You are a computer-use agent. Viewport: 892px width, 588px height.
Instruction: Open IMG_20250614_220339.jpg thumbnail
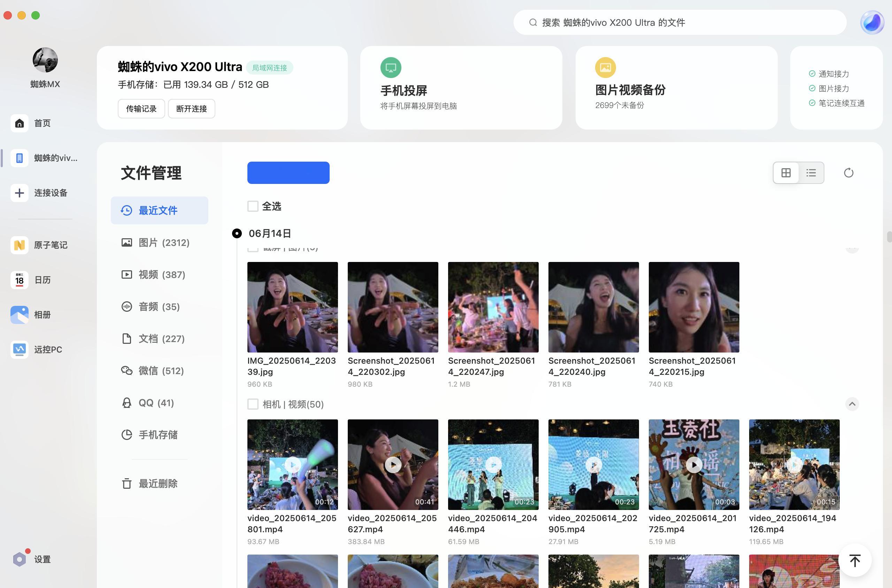click(x=293, y=307)
